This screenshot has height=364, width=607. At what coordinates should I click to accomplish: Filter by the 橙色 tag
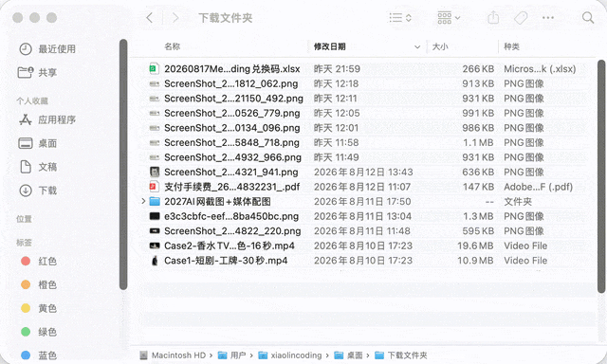(38, 285)
